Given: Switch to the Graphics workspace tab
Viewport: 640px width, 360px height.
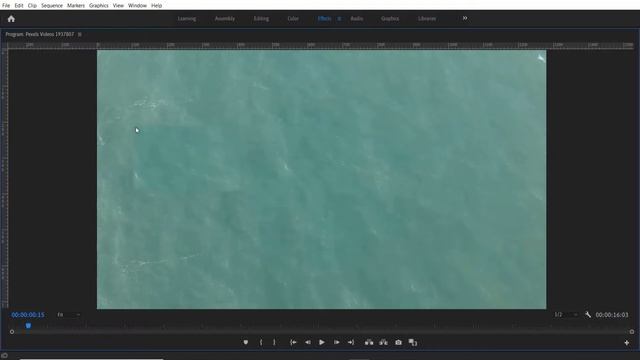Looking at the screenshot, I should click(390, 19).
